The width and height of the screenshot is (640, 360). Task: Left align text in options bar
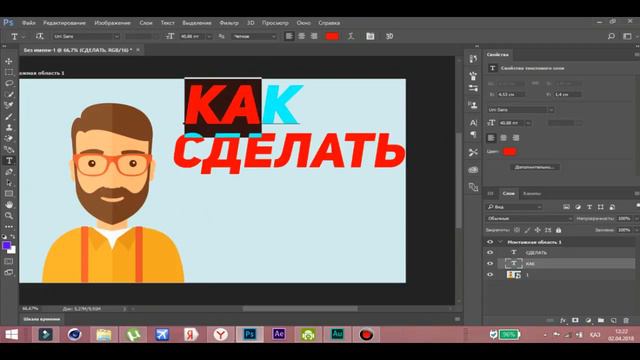[289, 36]
